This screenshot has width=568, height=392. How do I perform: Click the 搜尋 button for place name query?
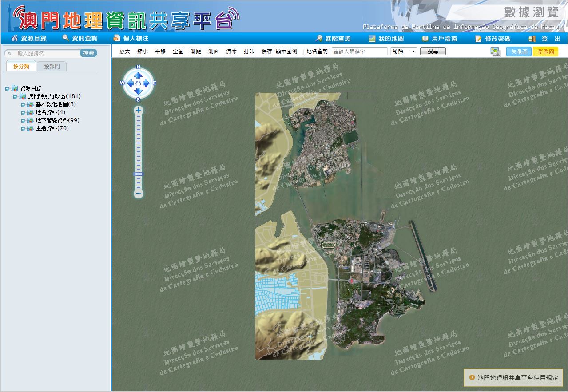click(433, 51)
